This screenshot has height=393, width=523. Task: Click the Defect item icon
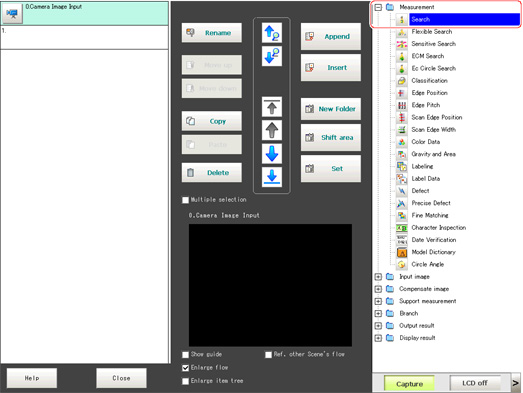(x=402, y=191)
